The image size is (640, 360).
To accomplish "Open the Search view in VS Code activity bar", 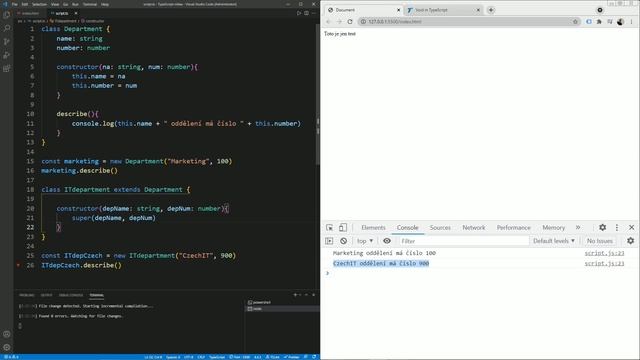I will (x=7, y=28).
